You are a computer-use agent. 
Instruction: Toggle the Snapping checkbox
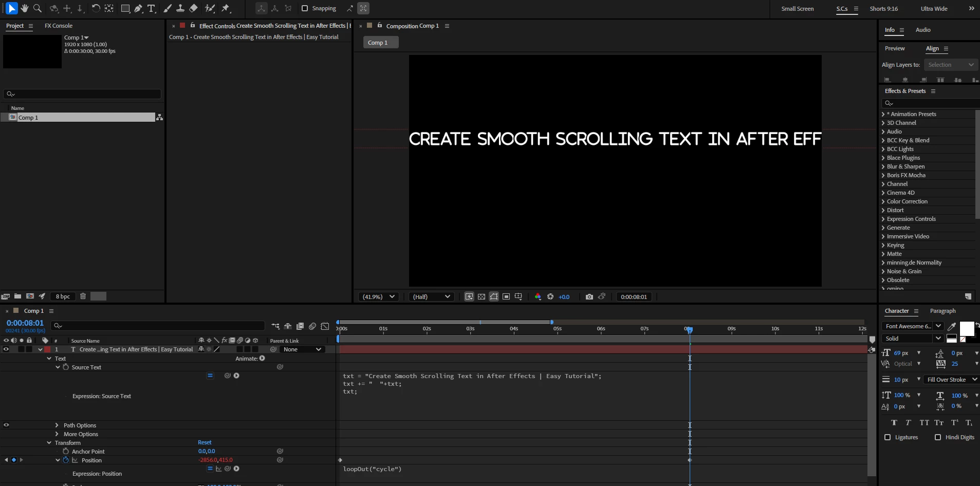coord(305,8)
